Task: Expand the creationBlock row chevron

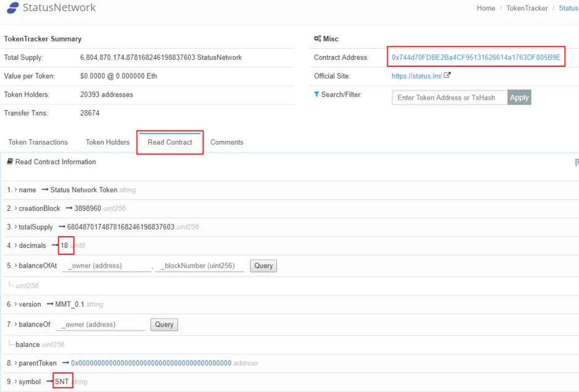Action: pyautogui.click(x=16, y=208)
